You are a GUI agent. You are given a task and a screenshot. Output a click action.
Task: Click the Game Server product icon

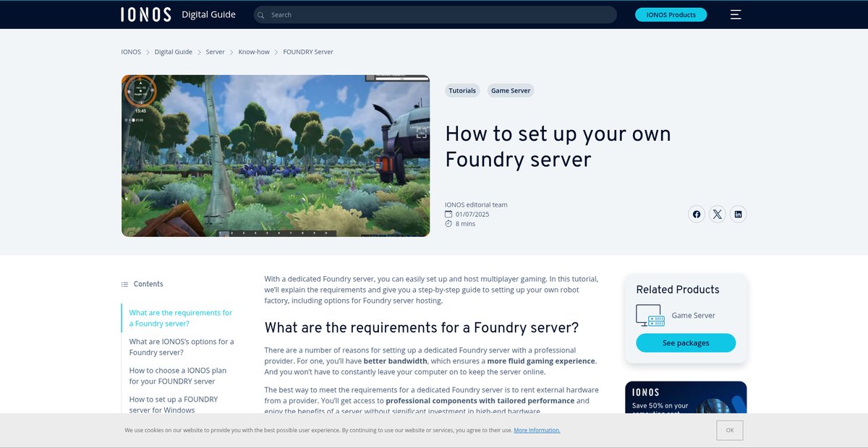click(650, 315)
